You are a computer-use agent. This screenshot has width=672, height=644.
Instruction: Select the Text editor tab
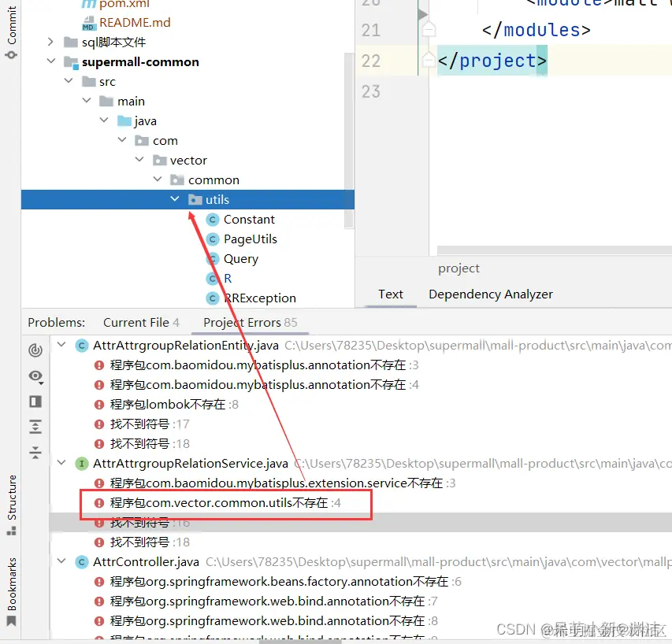point(391,294)
